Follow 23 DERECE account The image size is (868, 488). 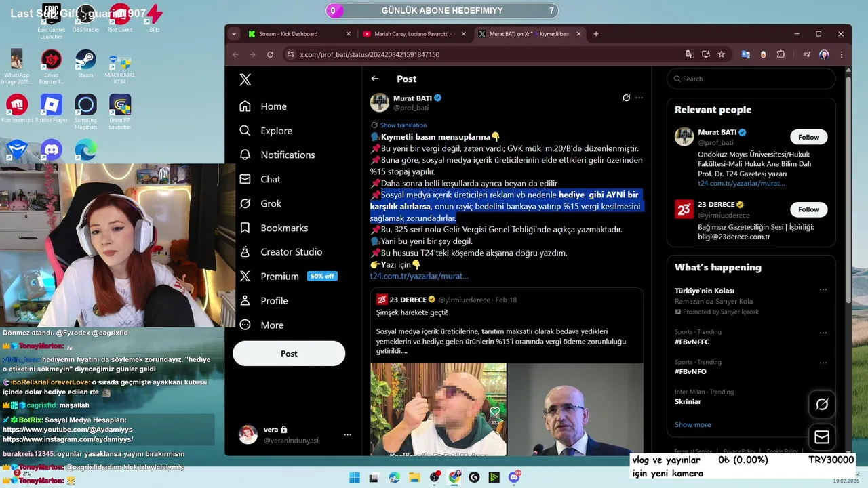[808, 209]
